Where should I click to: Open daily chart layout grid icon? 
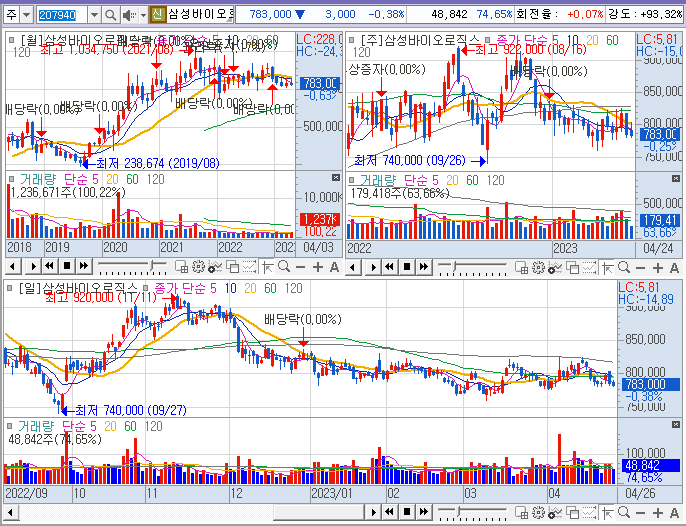pyautogui.click(x=521, y=512)
